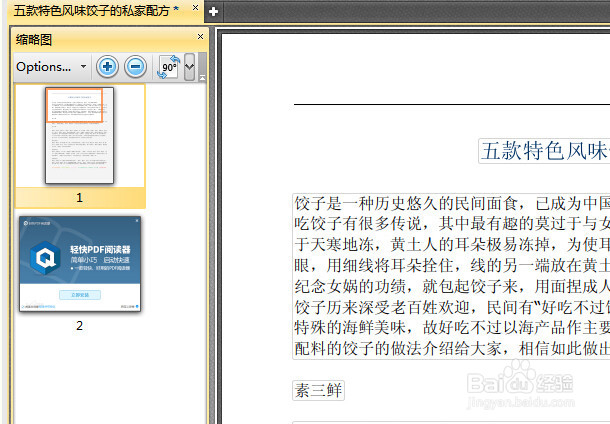Click the page number label 2
Screen dimensions: 610x424
pyautogui.click(x=79, y=326)
